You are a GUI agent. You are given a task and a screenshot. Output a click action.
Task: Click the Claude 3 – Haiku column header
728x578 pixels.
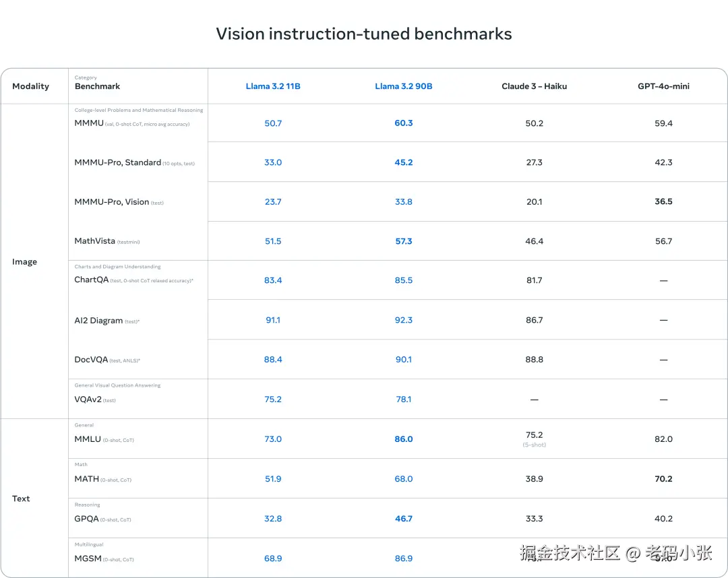coord(534,86)
